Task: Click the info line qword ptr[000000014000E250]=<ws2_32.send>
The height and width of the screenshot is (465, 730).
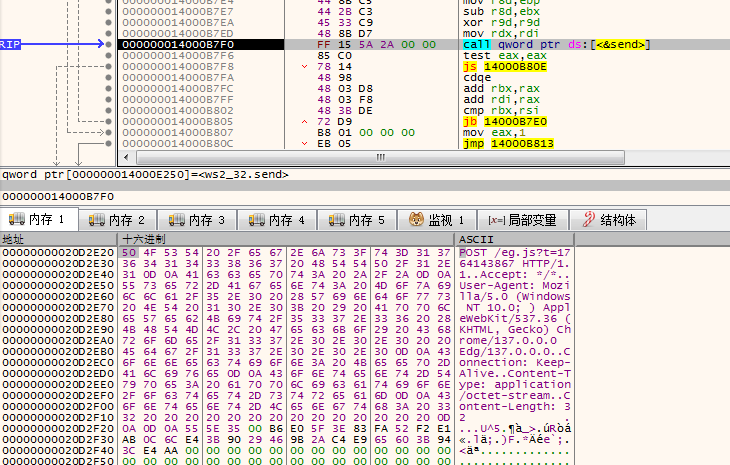Action: click(145, 175)
